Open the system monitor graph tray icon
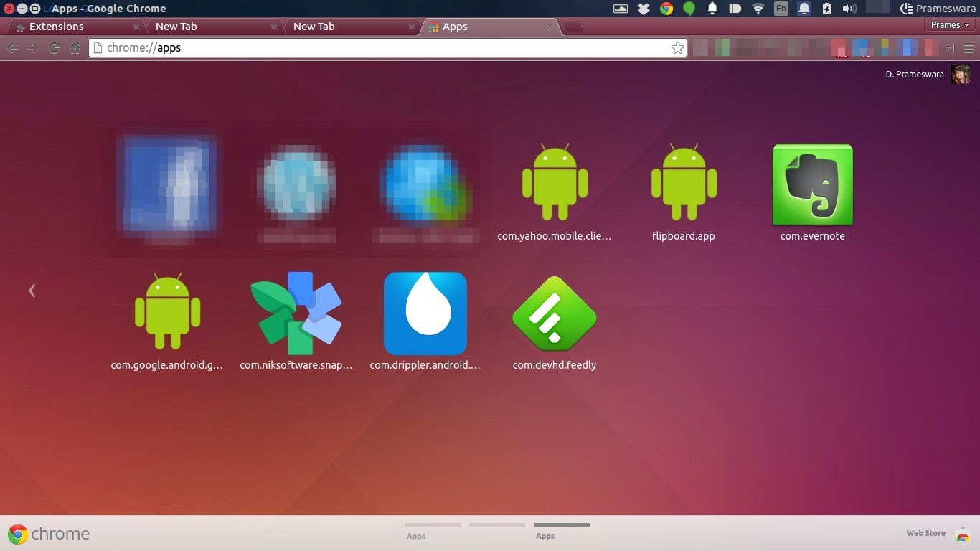 621,9
